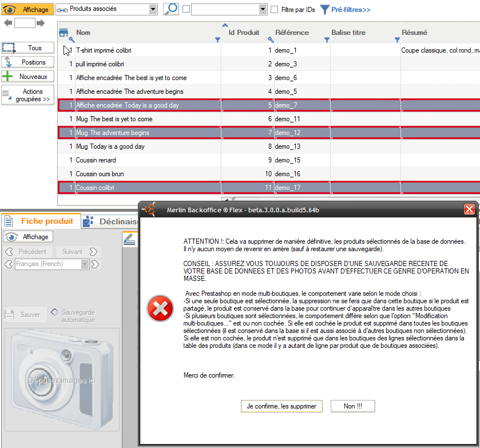Open the Français (French) language dropdown
The width and height of the screenshot is (480, 448).
[85, 264]
